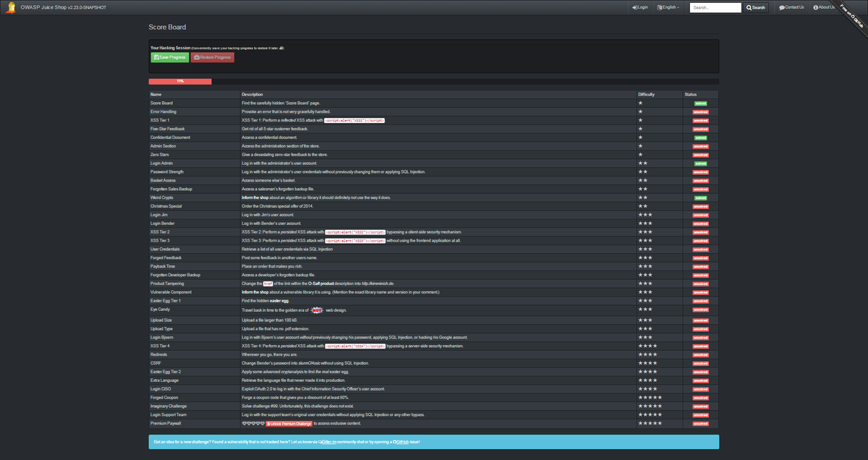Click the unsolved badge for Christmas Special

(x=700, y=206)
